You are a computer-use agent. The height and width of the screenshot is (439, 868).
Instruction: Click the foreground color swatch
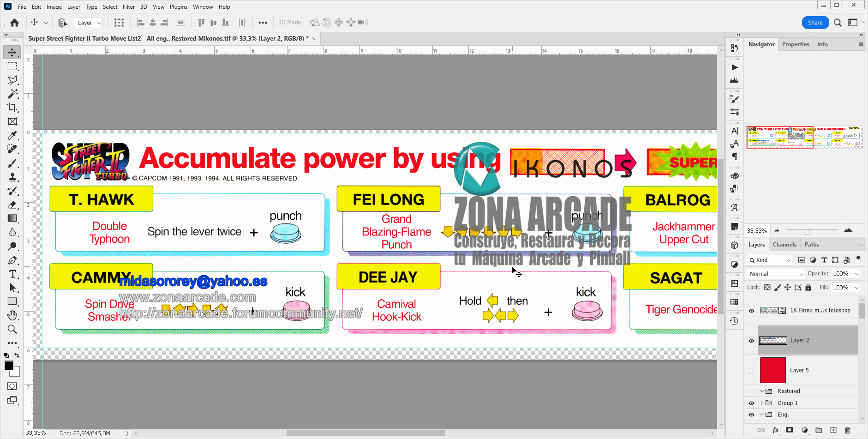pos(9,366)
